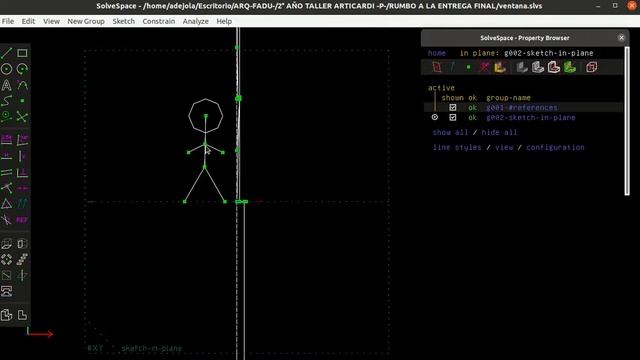Screen dimensions: 640x360
Task: Open group g002-sketch-in-plane link
Action: coord(531,118)
